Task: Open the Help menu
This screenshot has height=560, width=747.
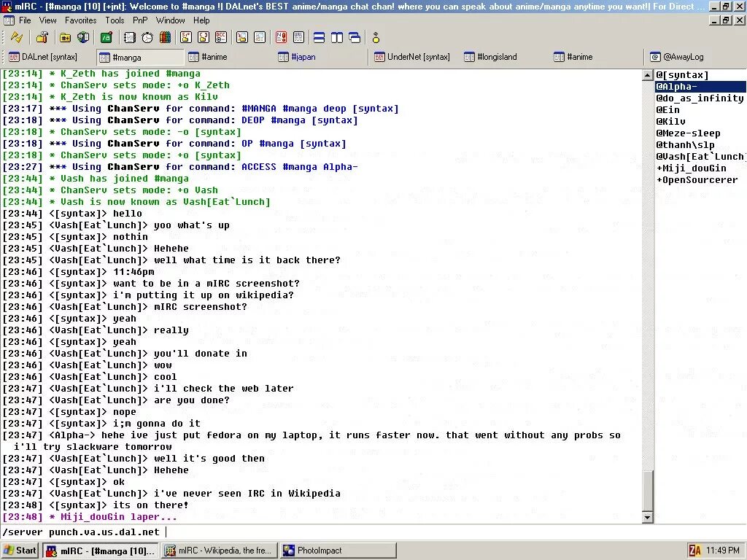Action: pos(201,20)
